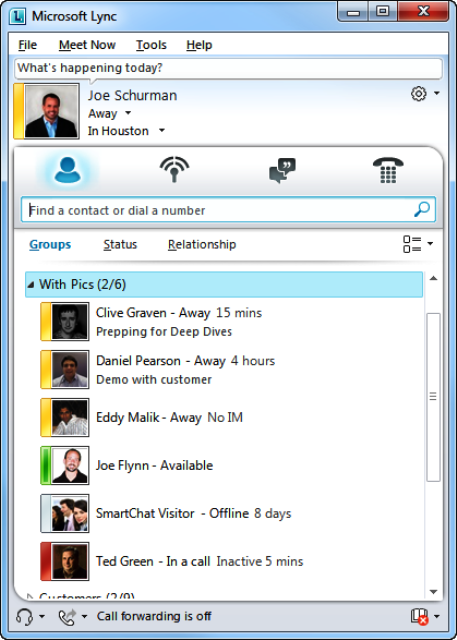Open the Conversations speech bubbles icon
457x640 pixels.
coord(282,171)
